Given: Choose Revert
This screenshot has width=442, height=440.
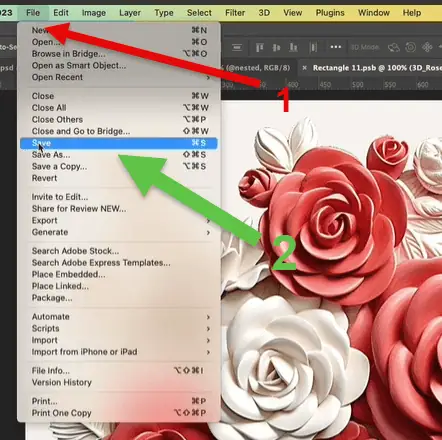Looking at the screenshot, I should (x=119, y=178).
